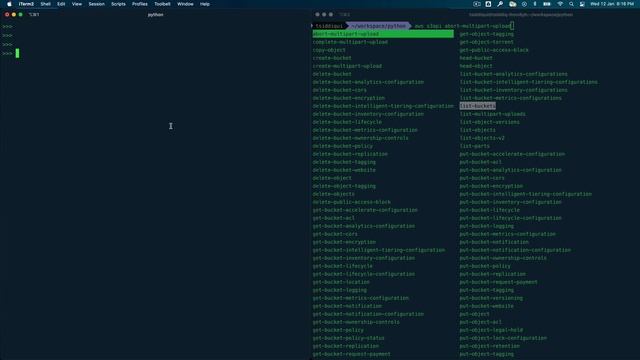Click the put-bucket-cors entry
Screen dimensions: 640x360
[482, 178]
